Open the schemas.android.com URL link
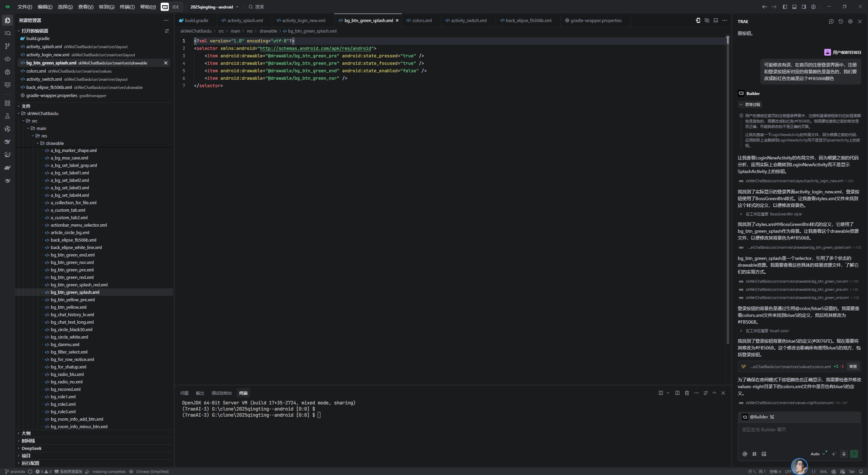This screenshot has height=475, width=868. tap(315, 49)
